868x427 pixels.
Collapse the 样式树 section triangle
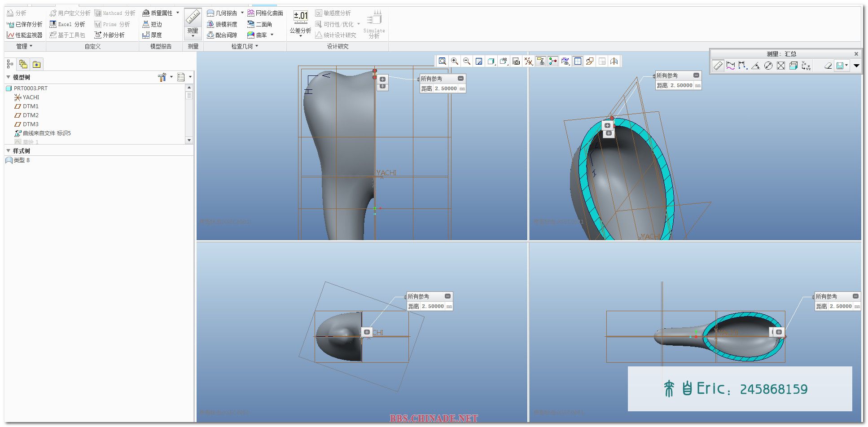(x=8, y=151)
